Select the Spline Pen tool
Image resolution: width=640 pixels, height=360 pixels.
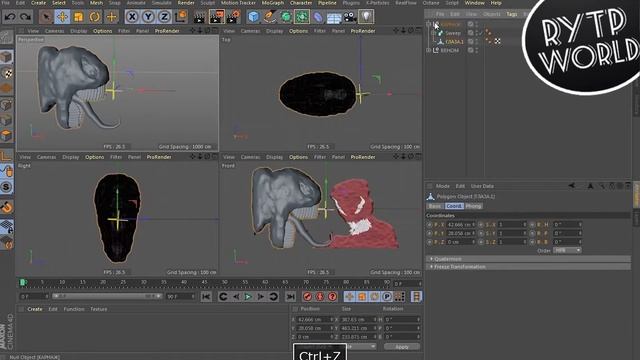click(x=269, y=17)
